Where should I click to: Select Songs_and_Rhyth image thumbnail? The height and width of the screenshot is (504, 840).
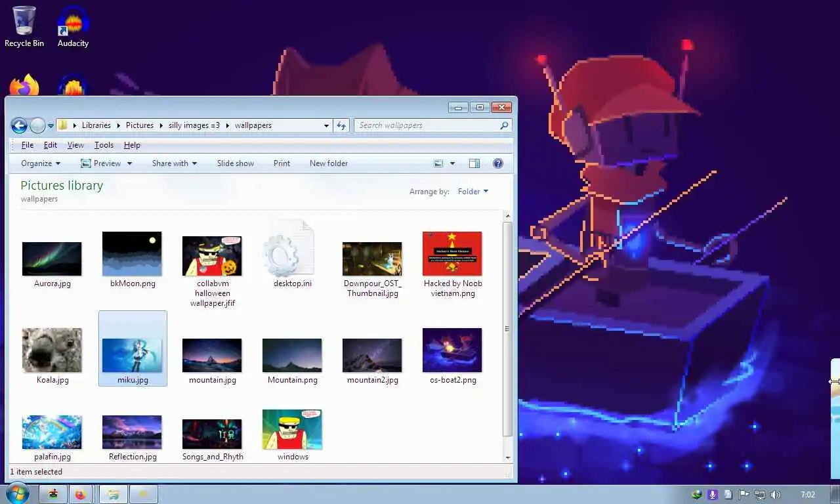coord(212,434)
